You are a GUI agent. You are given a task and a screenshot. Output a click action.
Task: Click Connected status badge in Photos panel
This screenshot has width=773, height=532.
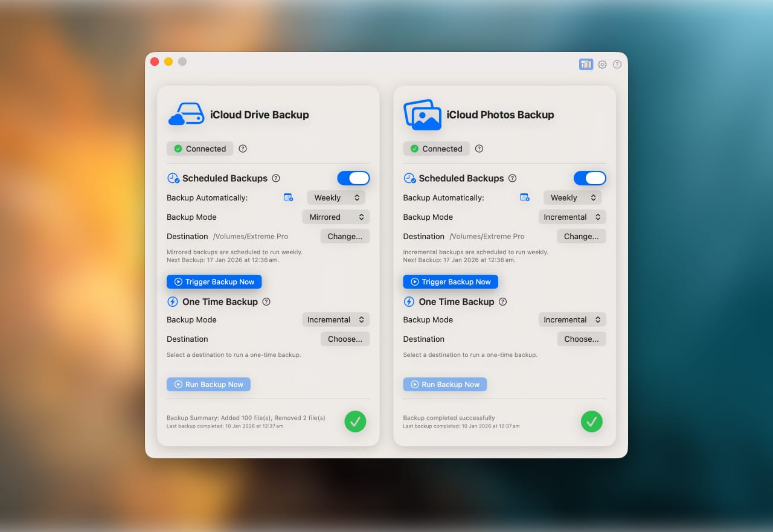click(436, 149)
